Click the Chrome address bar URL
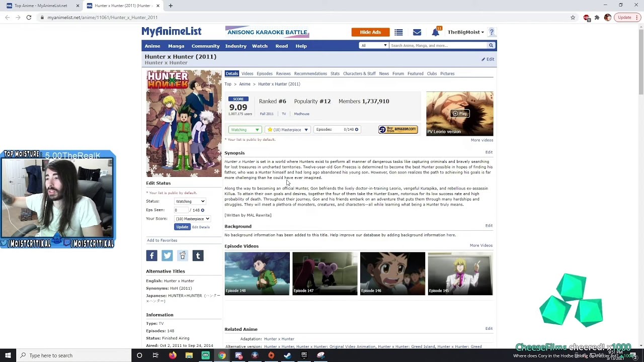 pos(102,18)
